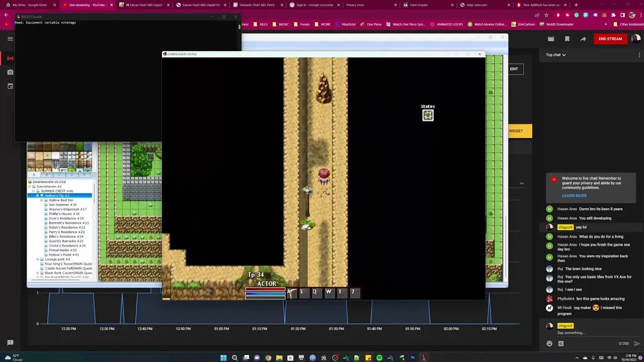
Task: Click the END STREAM button
Action: [x=610, y=39]
